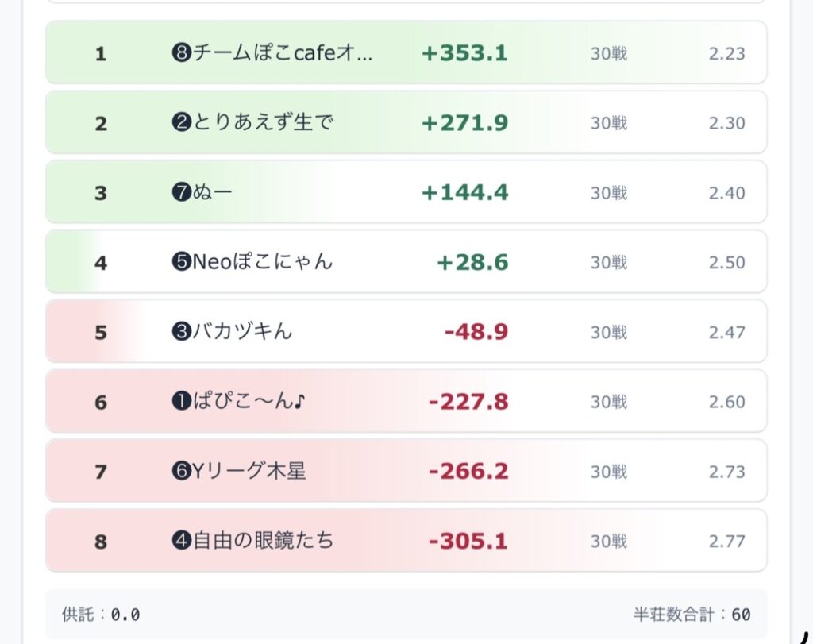The height and width of the screenshot is (644, 813).
Task: Click the ❸ icon beside バカヅキん
Action: (181, 332)
